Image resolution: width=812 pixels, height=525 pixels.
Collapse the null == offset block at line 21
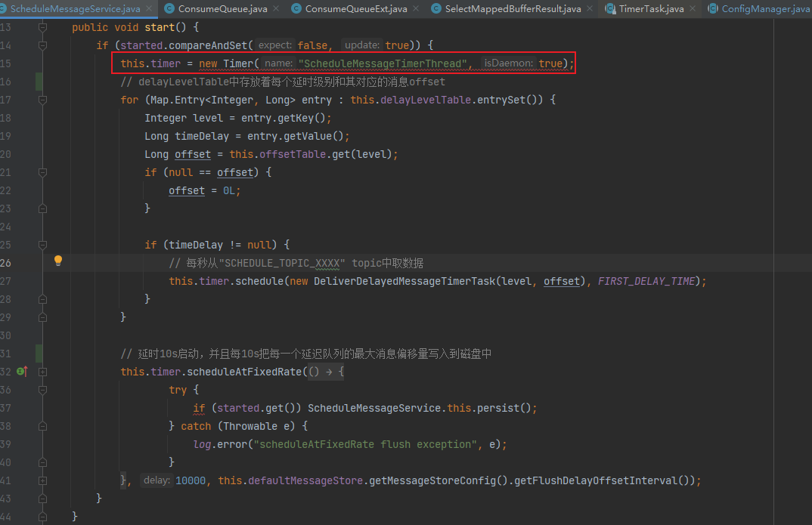click(43, 172)
